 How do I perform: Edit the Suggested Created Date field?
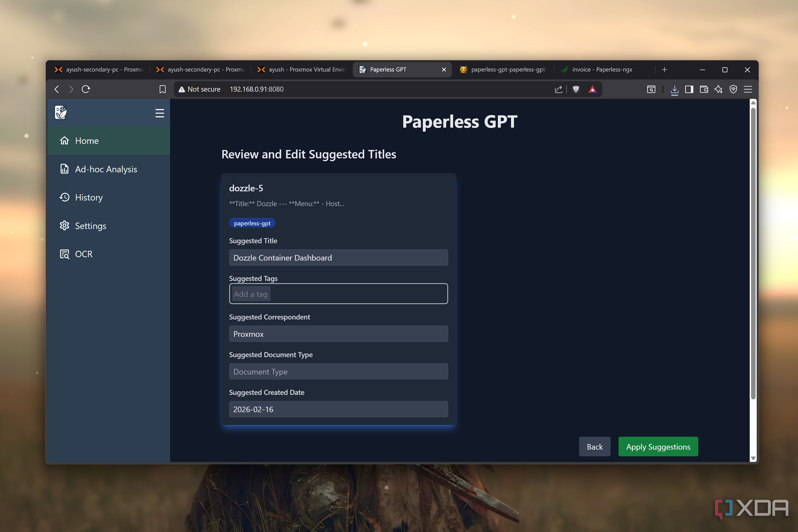point(338,409)
